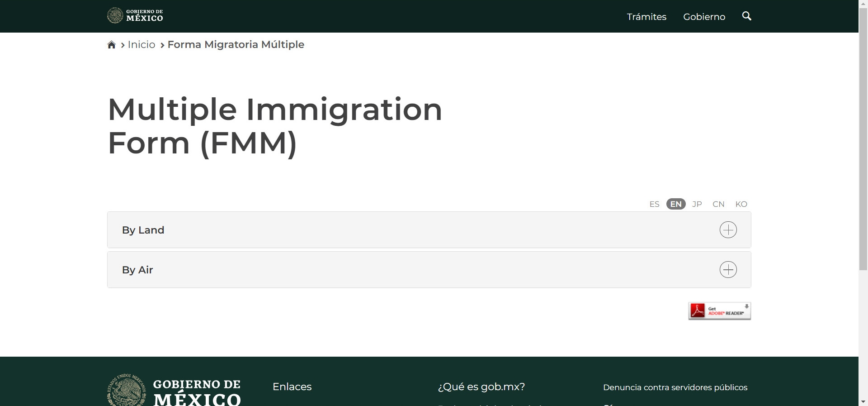Go to Inicio breadcrumb link
The image size is (868, 406).
click(141, 45)
